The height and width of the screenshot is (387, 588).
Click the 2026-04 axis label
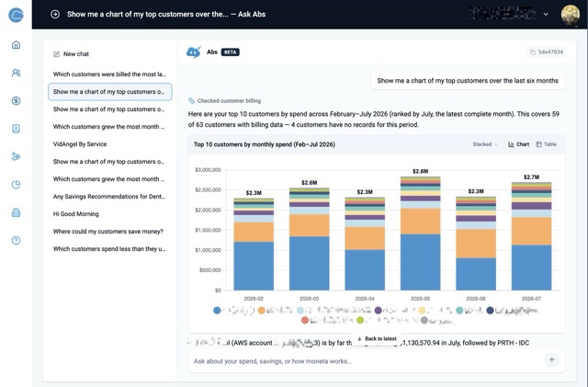tap(365, 299)
